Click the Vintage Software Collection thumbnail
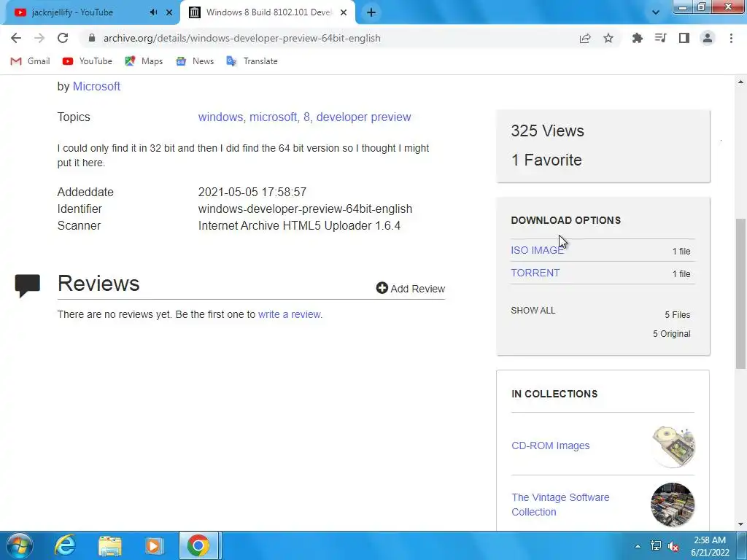This screenshot has height=560, width=747. [x=673, y=505]
